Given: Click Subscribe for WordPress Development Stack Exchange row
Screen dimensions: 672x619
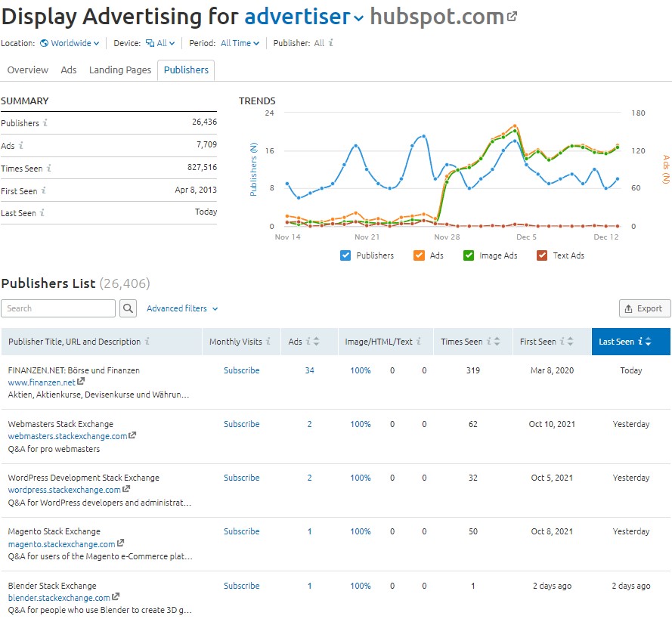Looking at the screenshot, I should pyautogui.click(x=242, y=478).
